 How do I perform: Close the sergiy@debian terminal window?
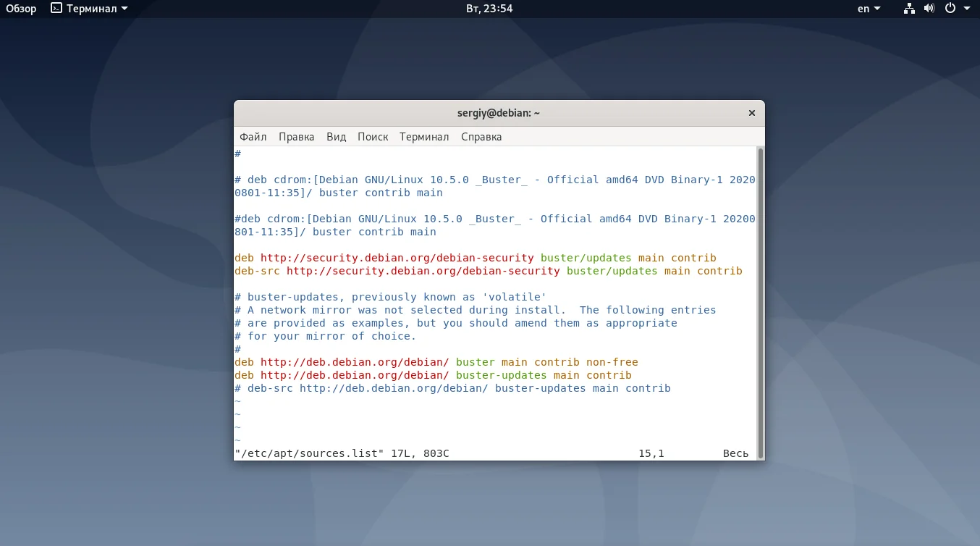click(x=751, y=113)
